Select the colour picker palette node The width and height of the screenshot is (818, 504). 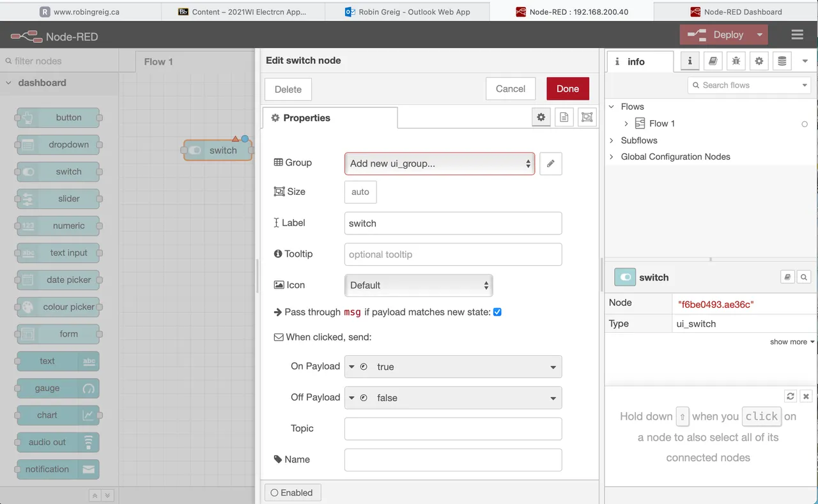[58, 307]
